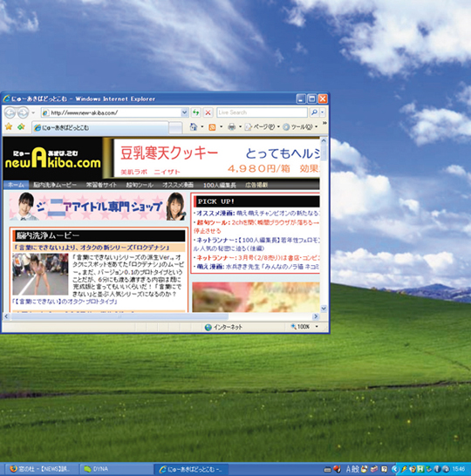Click the horizontal scrollbar thumb
Viewport: 471px width, 476px height.
pyautogui.click(x=119, y=316)
